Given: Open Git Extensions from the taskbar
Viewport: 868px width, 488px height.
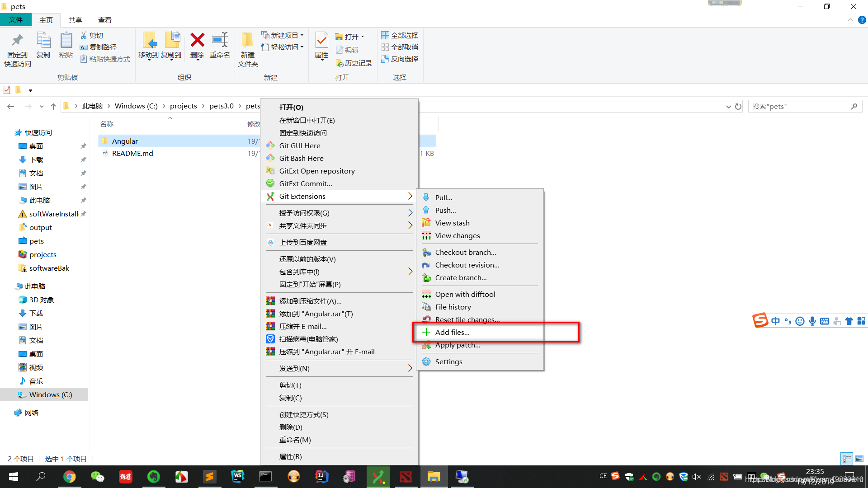Looking at the screenshot, I should [x=378, y=477].
